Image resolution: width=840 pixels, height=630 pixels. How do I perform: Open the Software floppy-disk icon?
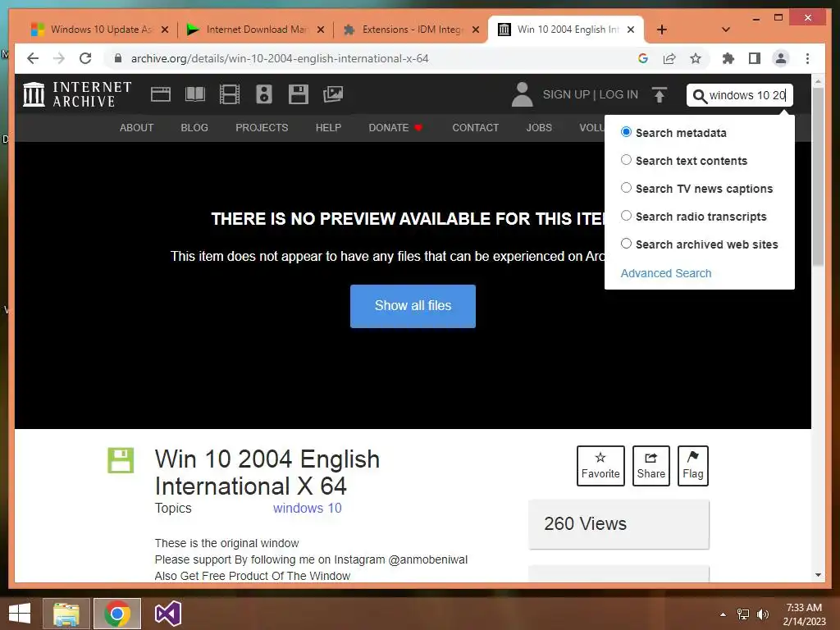coord(298,95)
